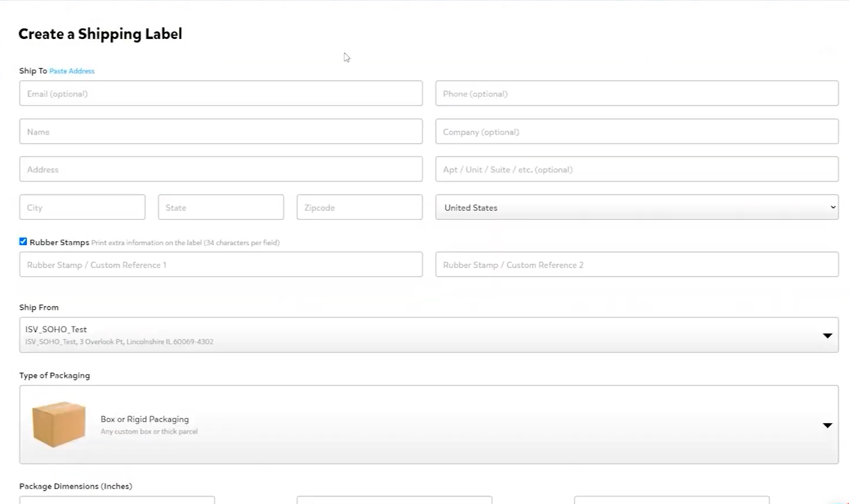849x504 pixels.
Task: Click the Paste Address link
Action: pos(72,71)
